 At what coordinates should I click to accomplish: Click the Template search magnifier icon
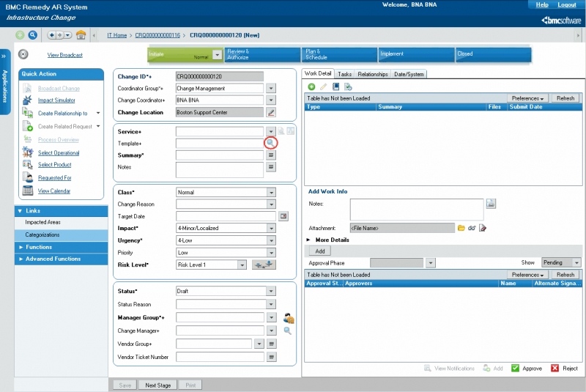pos(270,143)
